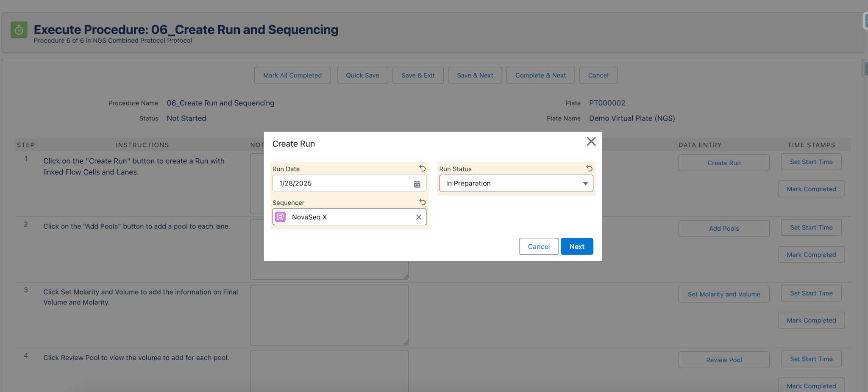Reset the Sequencer field value
The height and width of the screenshot is (392, 868).
pyautogui.click(x=422, y=202)
